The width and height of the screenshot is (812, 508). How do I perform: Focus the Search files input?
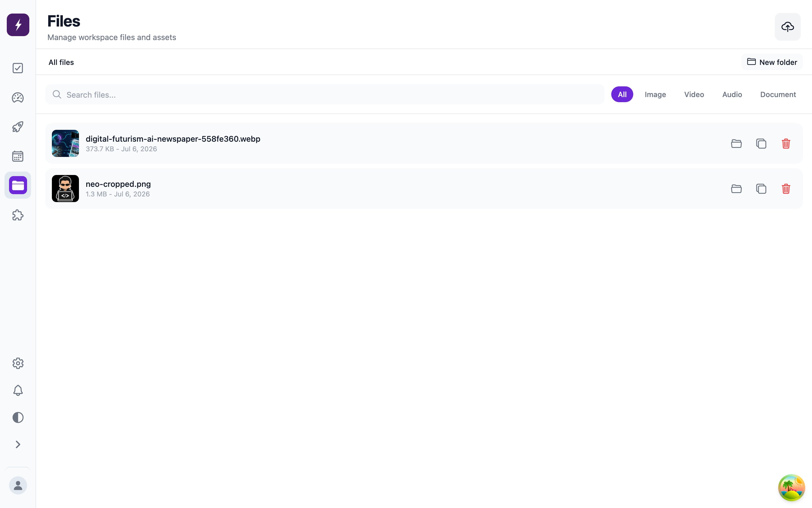click(325, 95)
